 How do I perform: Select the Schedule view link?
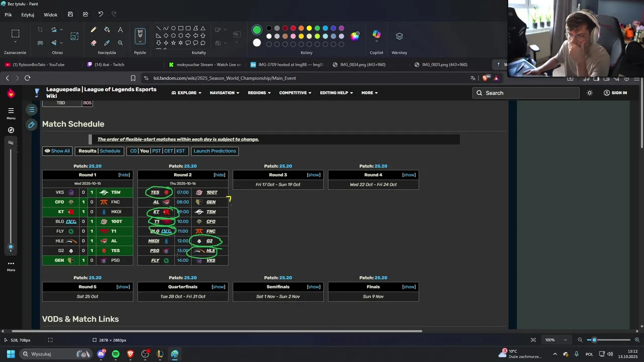[x=110, y=151]
